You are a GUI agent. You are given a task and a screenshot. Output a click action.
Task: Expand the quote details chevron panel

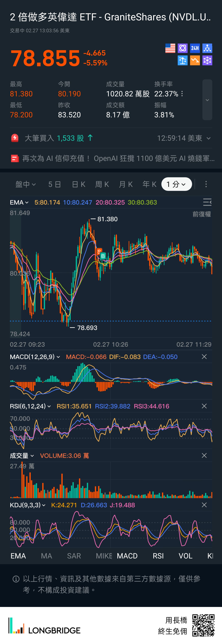point(207,100)
